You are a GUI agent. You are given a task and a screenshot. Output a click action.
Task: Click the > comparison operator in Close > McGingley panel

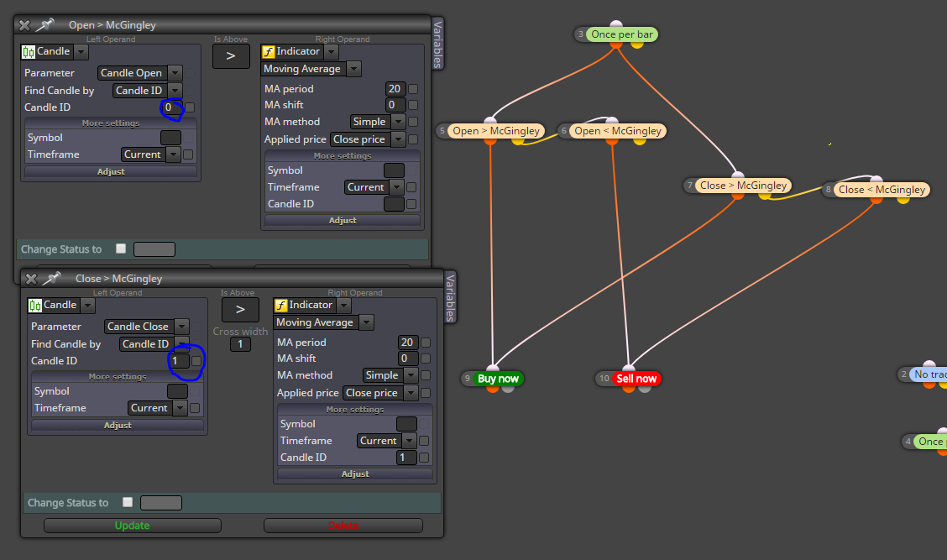240,310
